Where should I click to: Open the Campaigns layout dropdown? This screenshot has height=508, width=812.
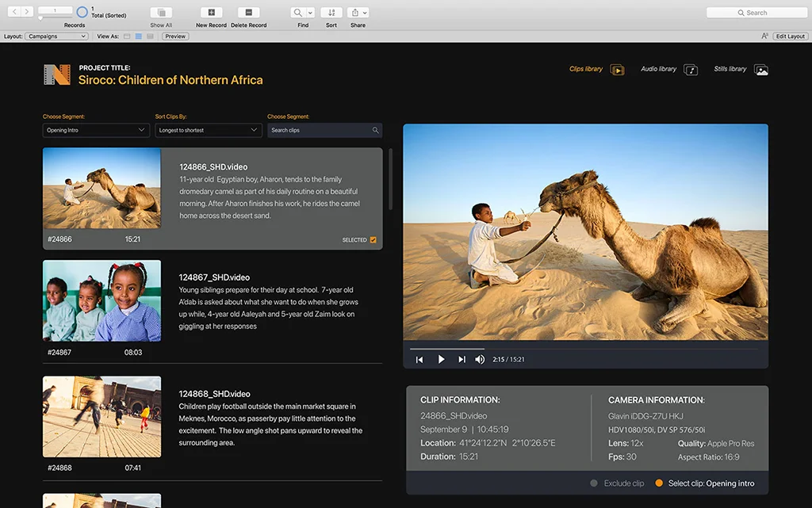(x=57, y=36)
